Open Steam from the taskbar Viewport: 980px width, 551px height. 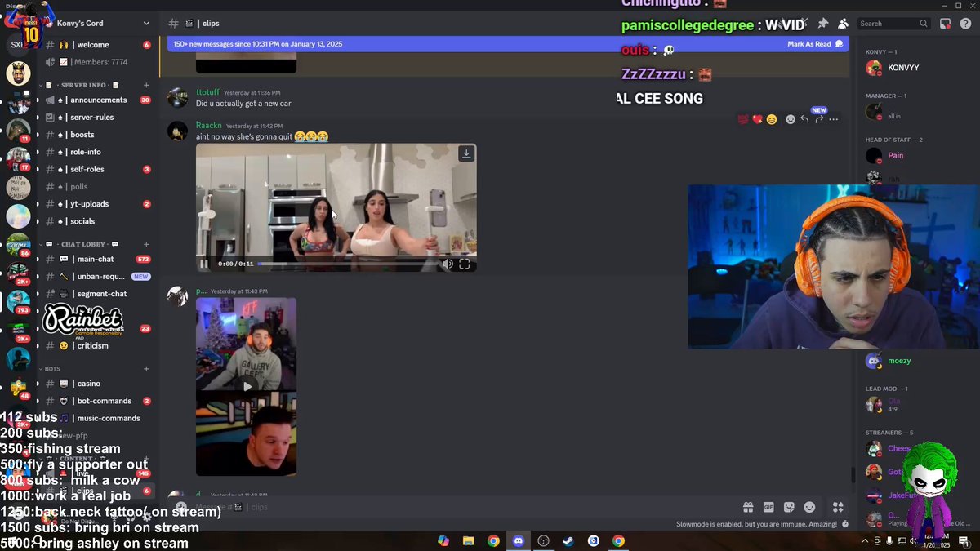click(568, 540)
